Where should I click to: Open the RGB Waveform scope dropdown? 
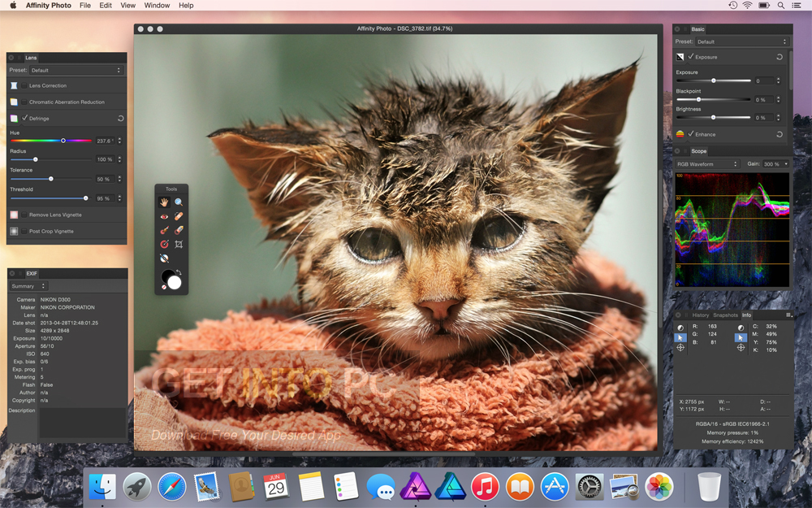coord(707,164)
